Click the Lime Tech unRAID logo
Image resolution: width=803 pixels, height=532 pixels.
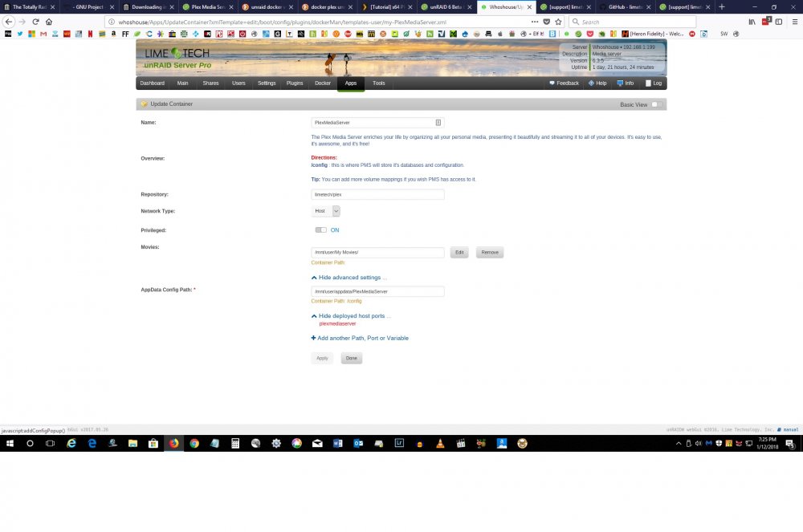pyautogui.click(x=177, y=59)
